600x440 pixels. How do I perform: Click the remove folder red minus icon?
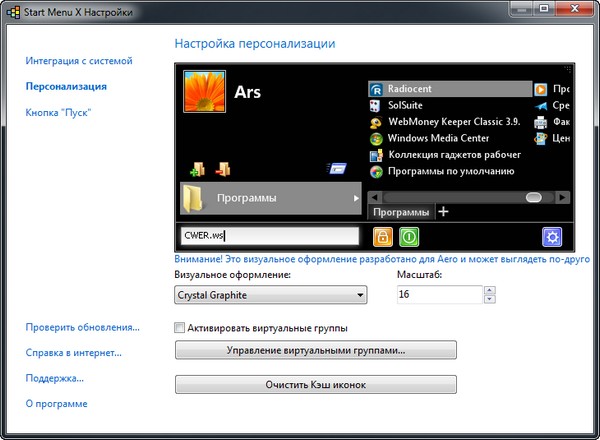(x=223, y=169)
